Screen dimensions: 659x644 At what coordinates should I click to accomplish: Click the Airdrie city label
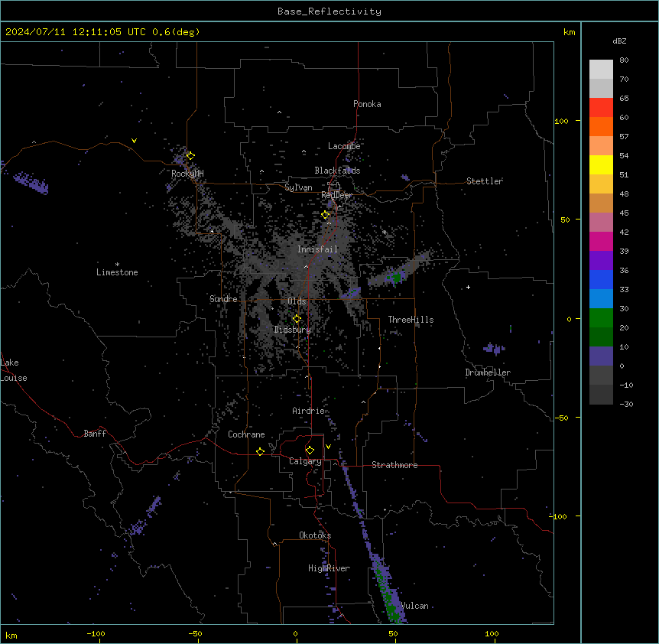[x=309, y=411]
